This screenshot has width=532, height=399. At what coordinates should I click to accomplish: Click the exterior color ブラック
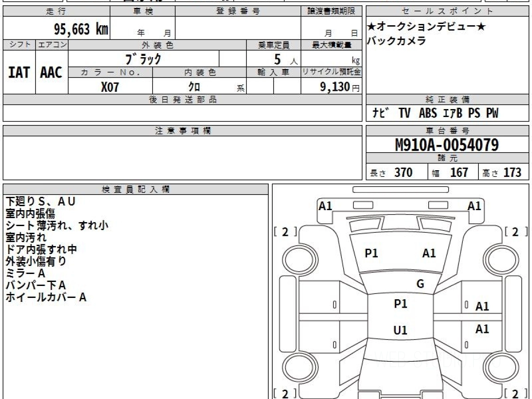[143, 59]
